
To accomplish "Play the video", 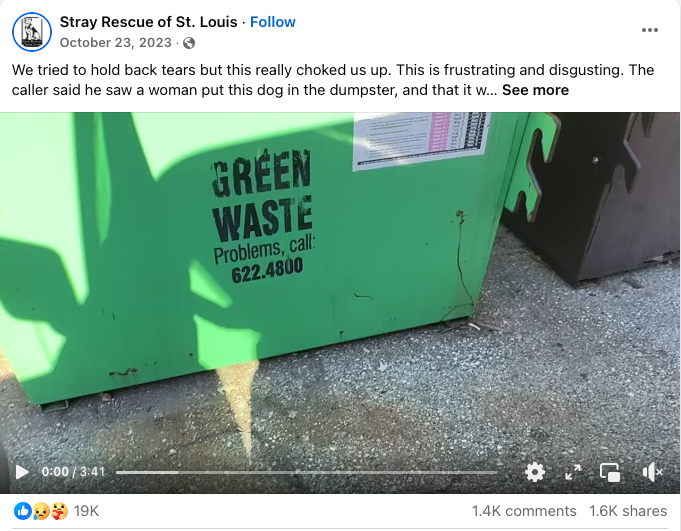I will tap(22, 472).
